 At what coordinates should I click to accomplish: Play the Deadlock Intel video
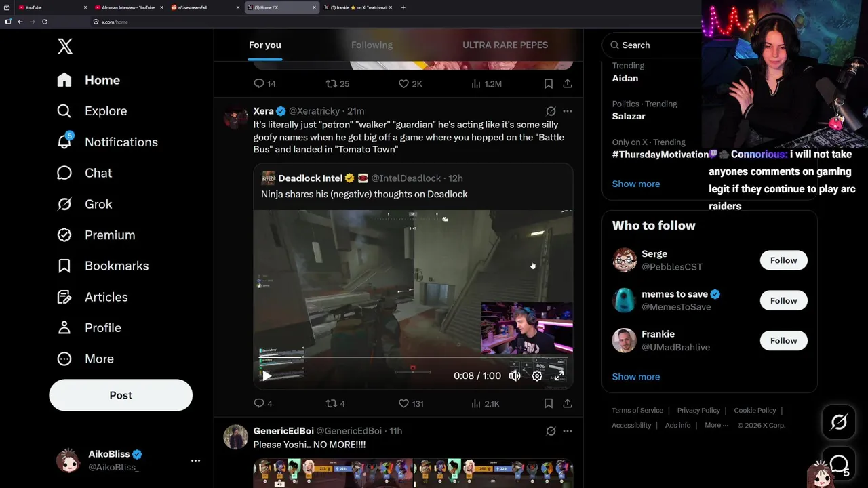(x=267, y=375)
